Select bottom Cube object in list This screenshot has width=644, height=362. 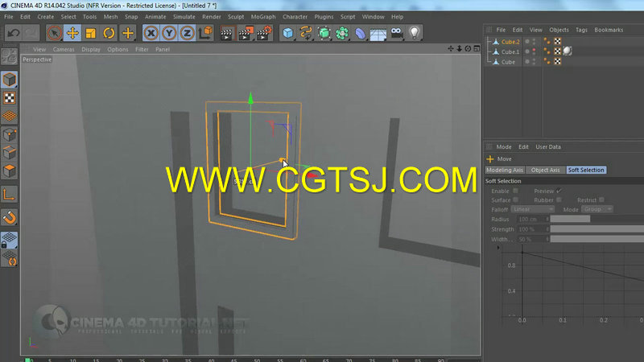[508, 62]
